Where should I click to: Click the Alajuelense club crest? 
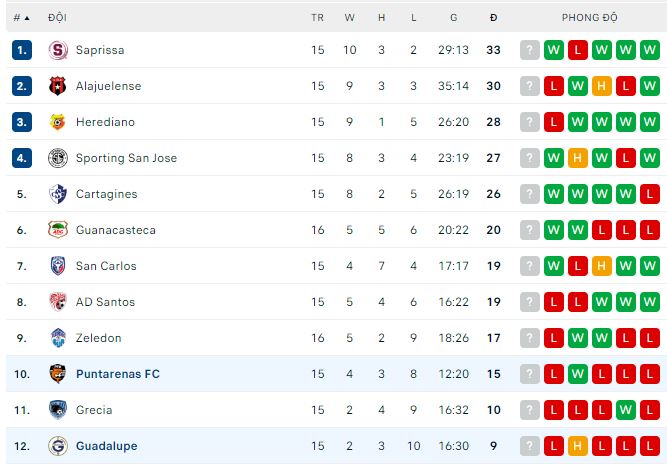[x=58, y=86]
